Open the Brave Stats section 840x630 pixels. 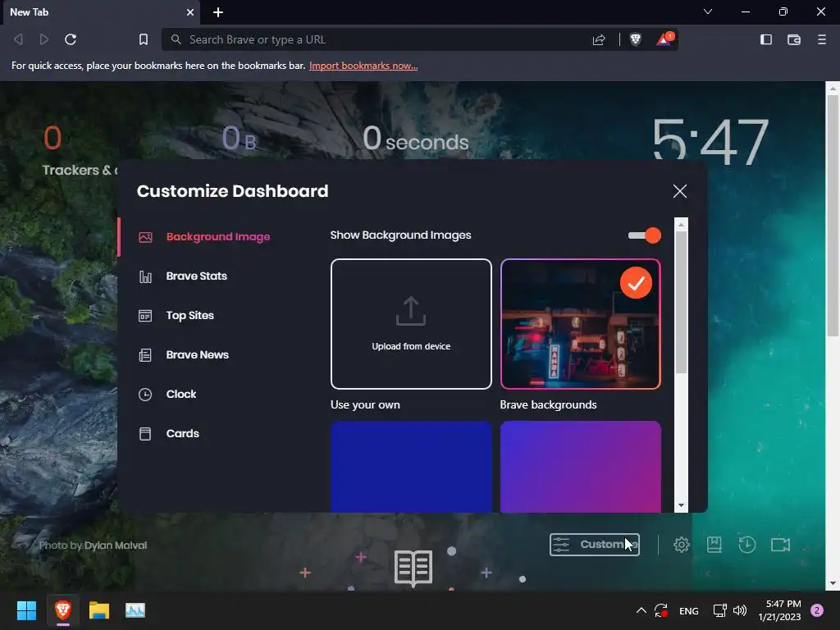[x=183, y=276]
